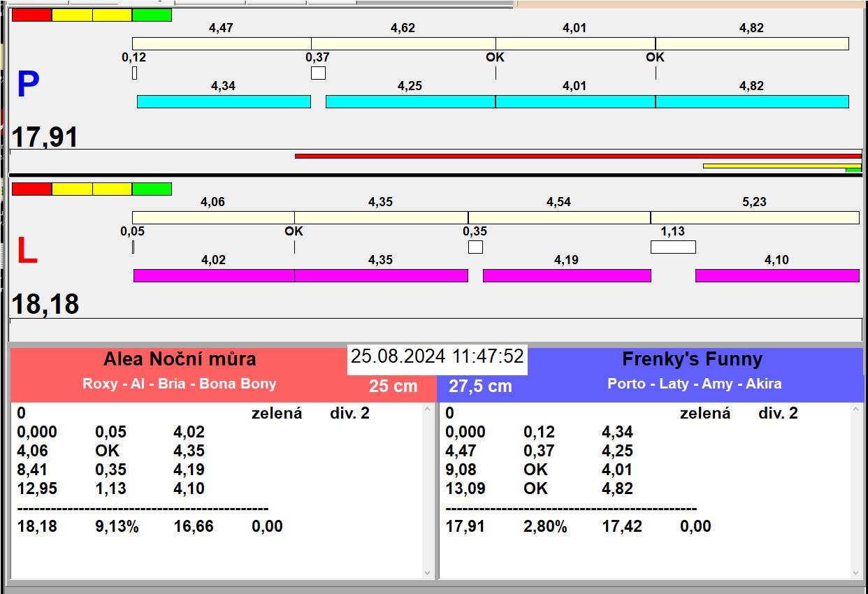The height and width of the screenshot is (594, 868).
Task: Click the red start light in lane L
Action: pyautogui.click(x=32, y=189)
